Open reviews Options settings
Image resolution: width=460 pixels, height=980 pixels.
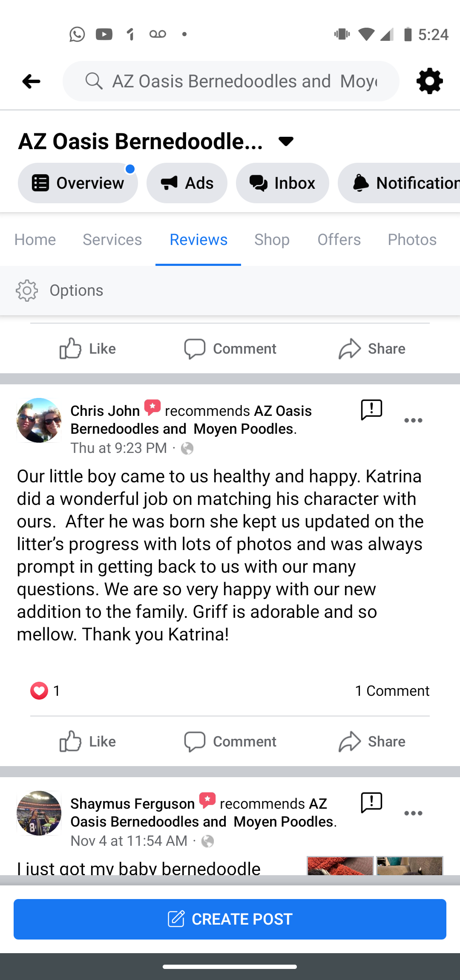(60, 291)
